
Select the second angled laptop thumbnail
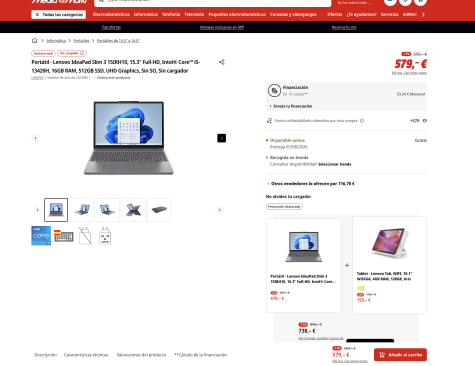pyautogui.click(x=82, y=210)
